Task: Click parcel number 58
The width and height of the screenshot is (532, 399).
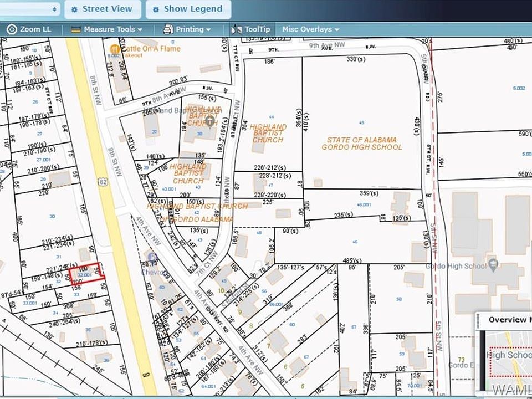Action: (400, 299)
